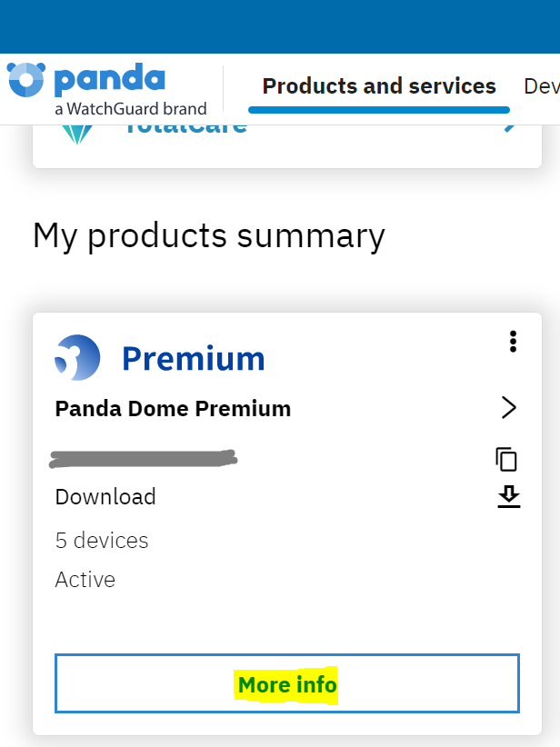Click the blue Premium title text
The height and width of the screenshot is (747, 560).
click(x=193, y=358)
